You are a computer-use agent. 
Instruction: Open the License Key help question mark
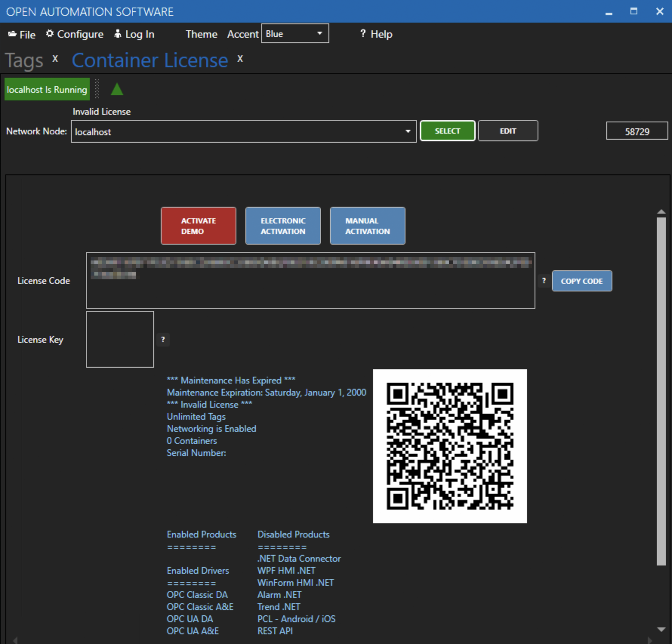(x=163, y=339)
